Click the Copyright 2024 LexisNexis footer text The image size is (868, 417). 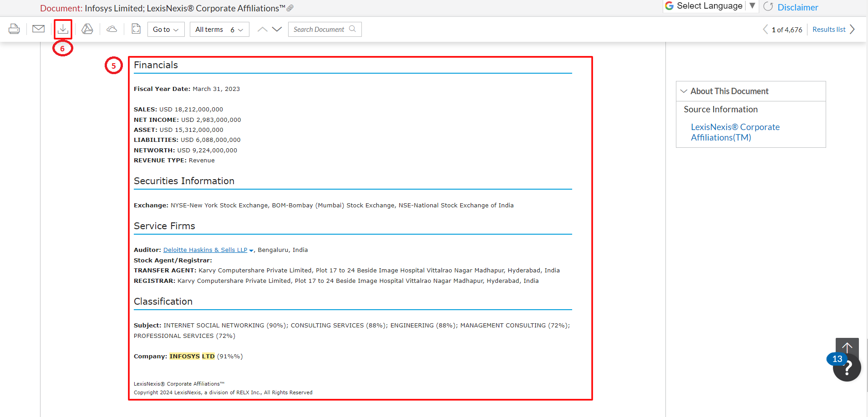click(223, 392)
